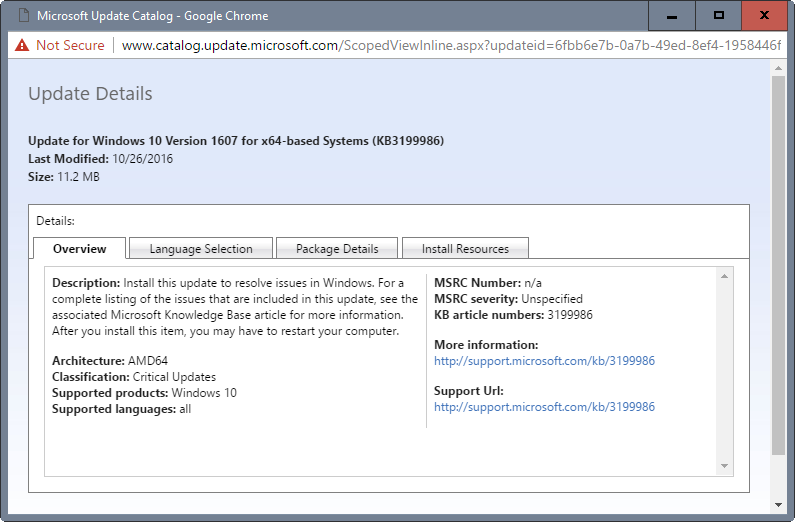Click the update title mentioning KB3199986

point(236,141)
